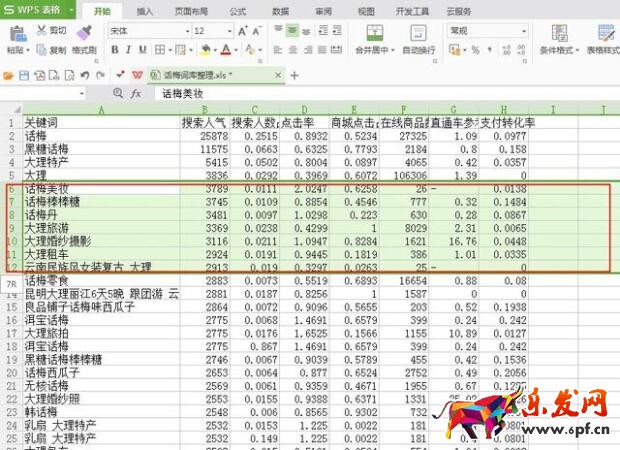Viewport: 620px width, 450px height.
Task: Switch to the 插入 (Insert) ribbon tab
Action: [x=145, y=11]
